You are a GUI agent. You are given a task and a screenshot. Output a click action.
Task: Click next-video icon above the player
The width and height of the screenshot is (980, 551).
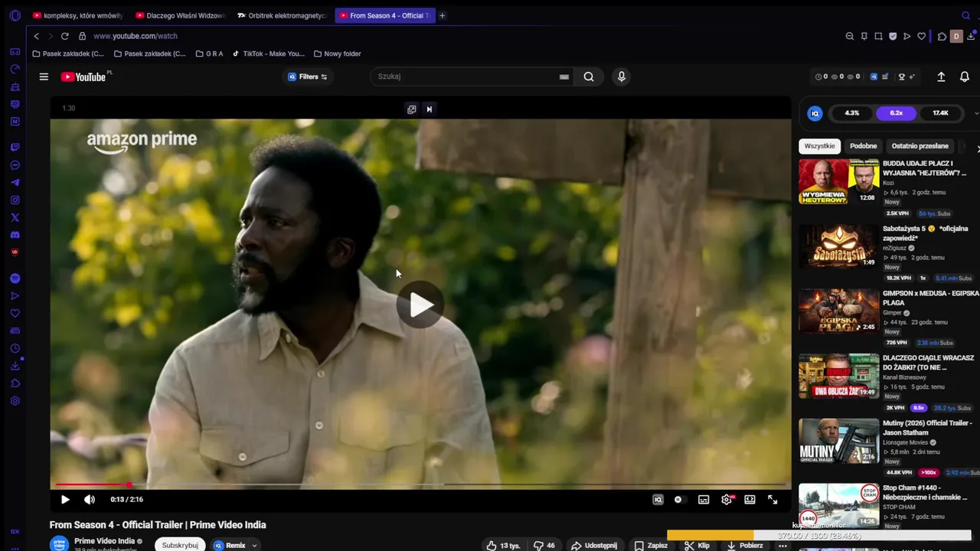(429, 109)
